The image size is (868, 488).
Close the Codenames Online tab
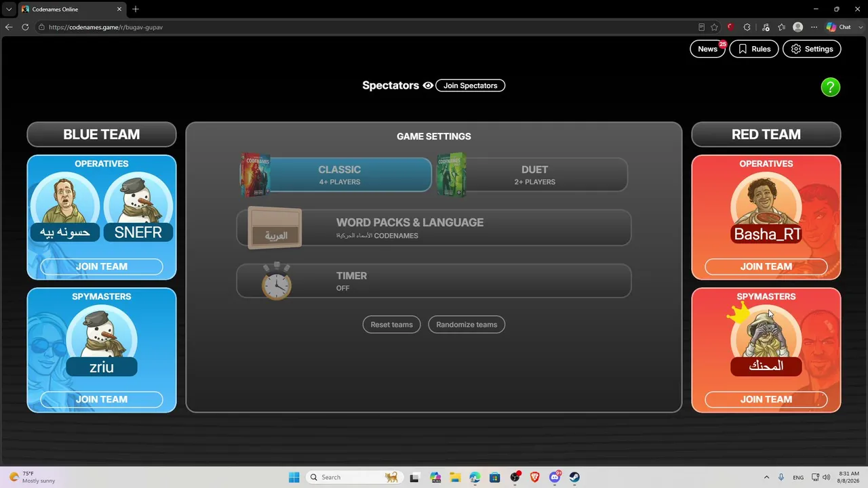(x=120, y=9)
